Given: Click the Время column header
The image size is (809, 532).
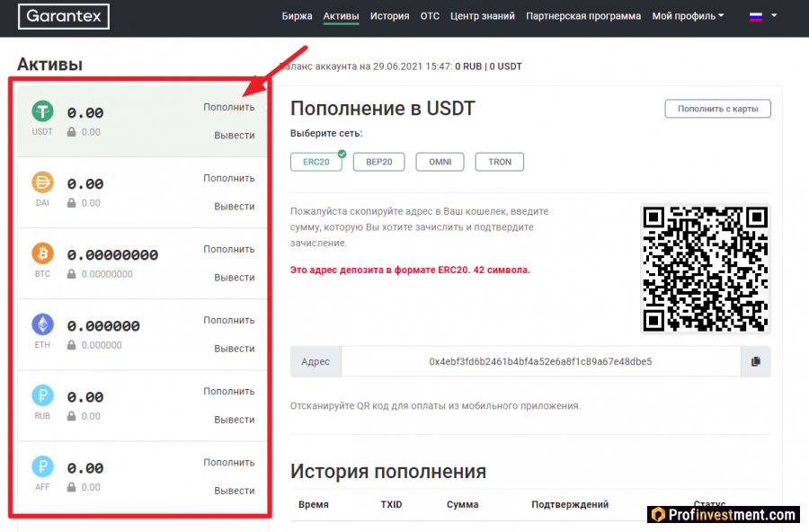Looking at the screenshot, I should (x=313, y=505).
